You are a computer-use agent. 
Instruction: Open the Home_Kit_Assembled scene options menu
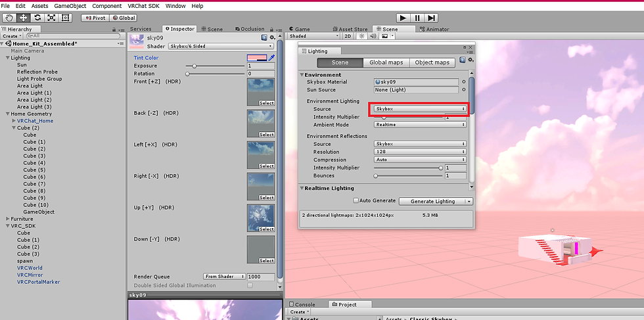coord(120,43)
